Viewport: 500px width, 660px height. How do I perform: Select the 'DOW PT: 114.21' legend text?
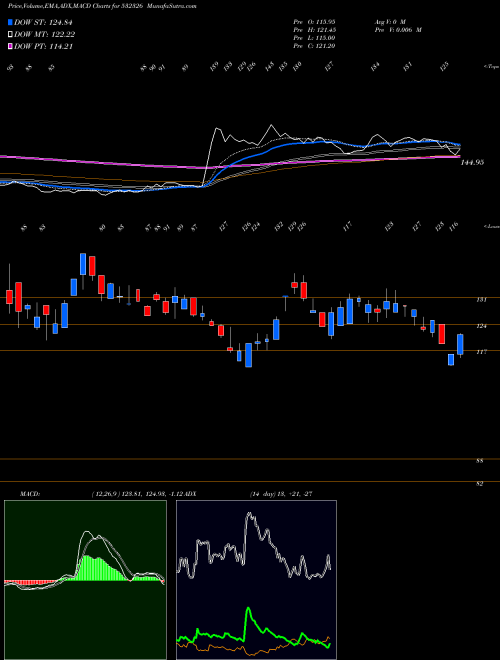(x=43, y=47)
